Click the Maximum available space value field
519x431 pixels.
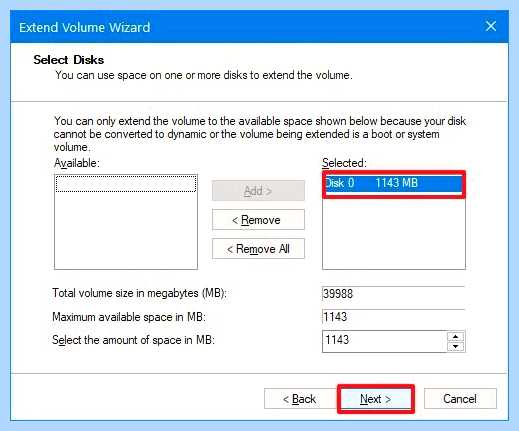point(393,317)
